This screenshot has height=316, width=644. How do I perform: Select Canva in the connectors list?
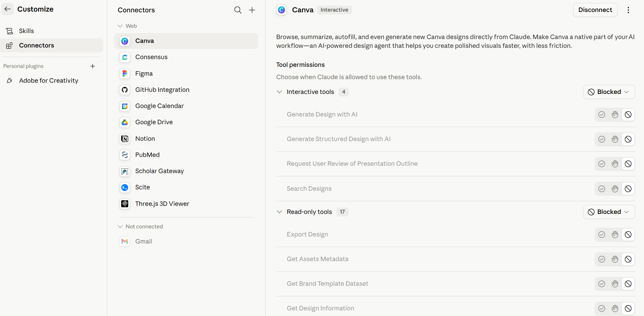(x=186, y=41)
